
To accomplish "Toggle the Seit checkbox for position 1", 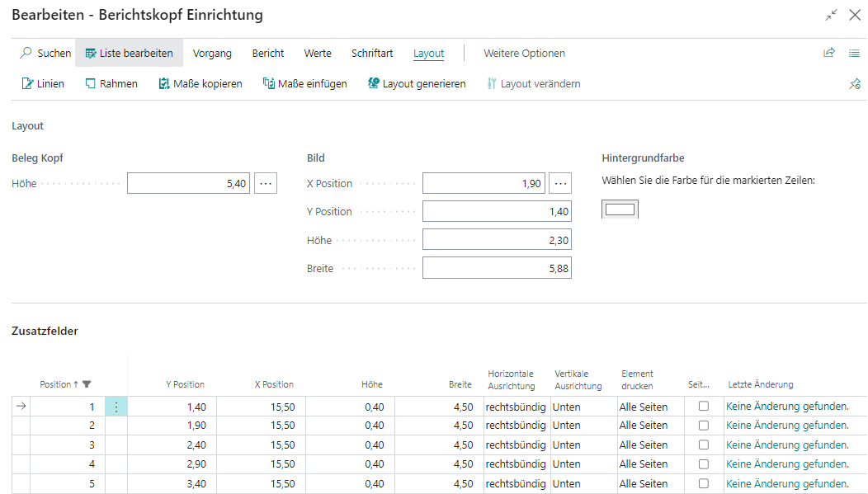I will (704, 406).
